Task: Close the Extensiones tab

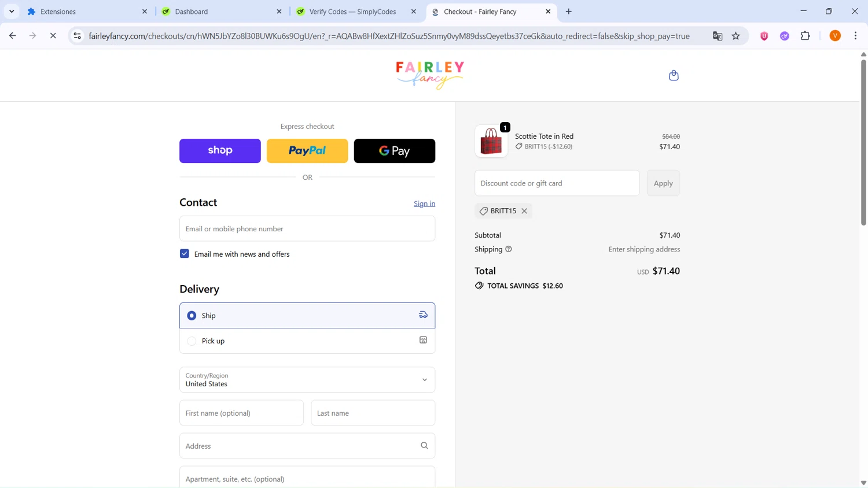Action: 145,12
